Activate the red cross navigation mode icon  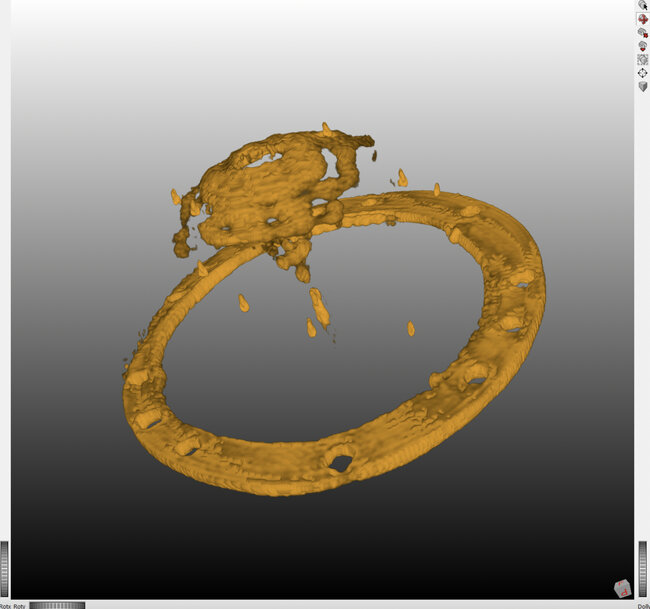[x=643, y=19]
